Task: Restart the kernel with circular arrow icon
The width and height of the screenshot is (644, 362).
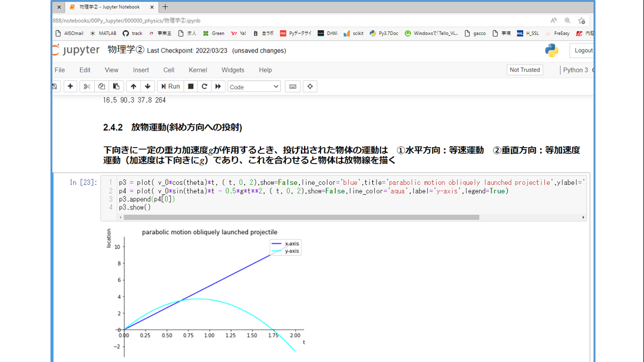Action: (x=204, y=87)
